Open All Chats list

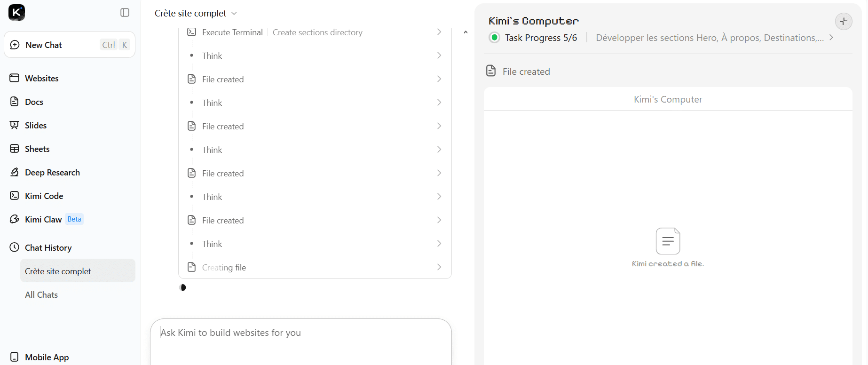[41, 295]
